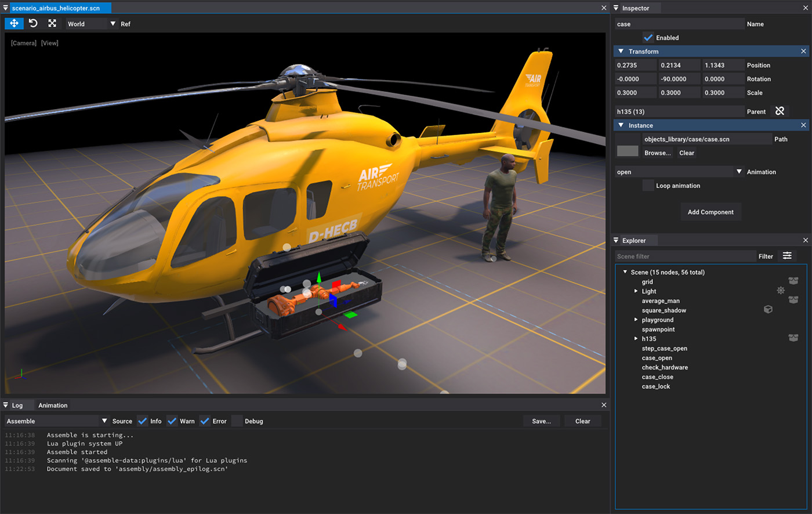Click the Browse... button

pyautogui.click(x=658, y=153)
